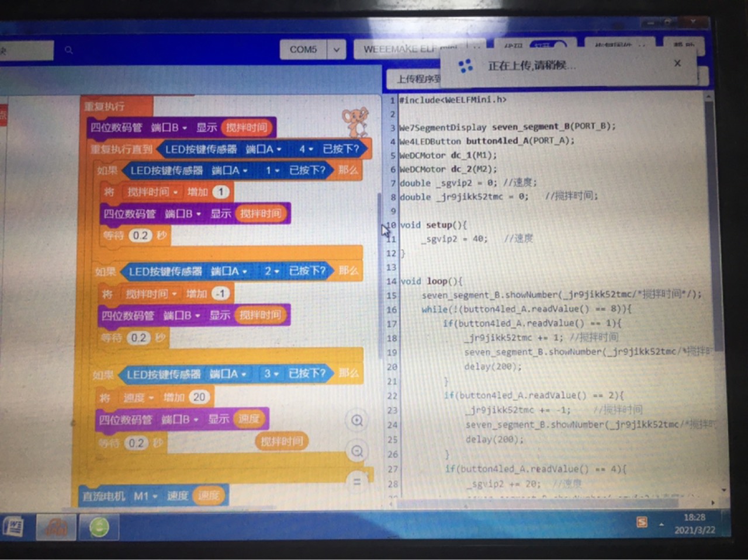The height and width of the screenshot is (560, 748).
Task: Close the '正在上传,请稍候' upload notification
Action: 677,63
